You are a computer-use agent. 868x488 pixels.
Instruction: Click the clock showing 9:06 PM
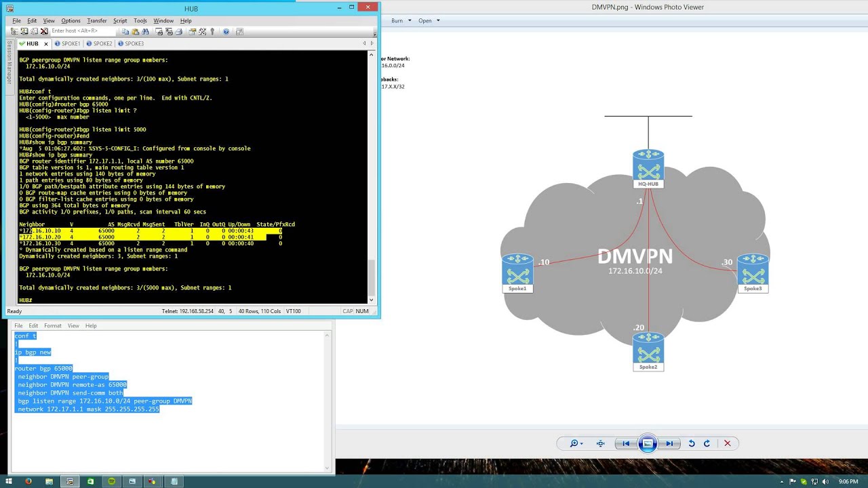point(848,482)
